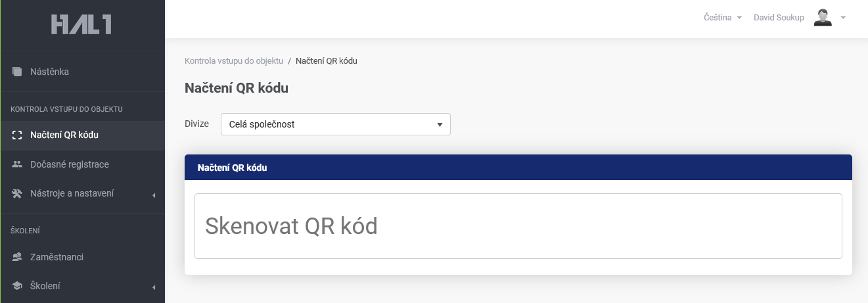Focus the Skenovat QR kód input field
868x303 pixels.
click(518, 226)
